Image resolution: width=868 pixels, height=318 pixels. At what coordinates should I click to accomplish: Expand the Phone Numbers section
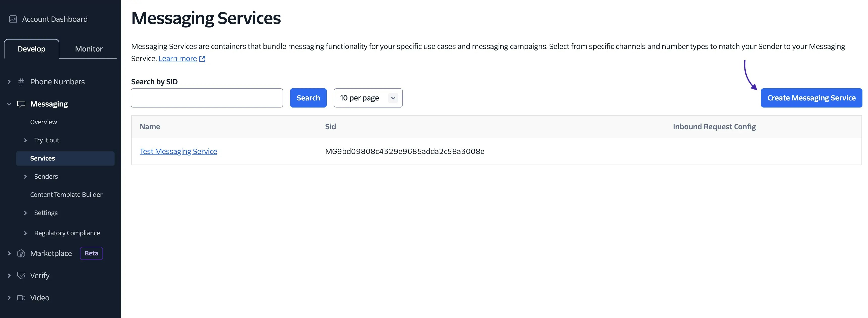[x=9, y=82]
